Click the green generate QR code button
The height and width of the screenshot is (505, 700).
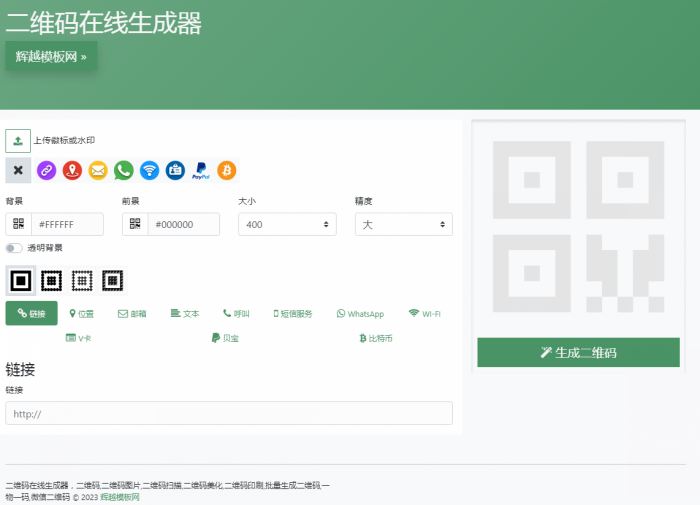(578, 352)
